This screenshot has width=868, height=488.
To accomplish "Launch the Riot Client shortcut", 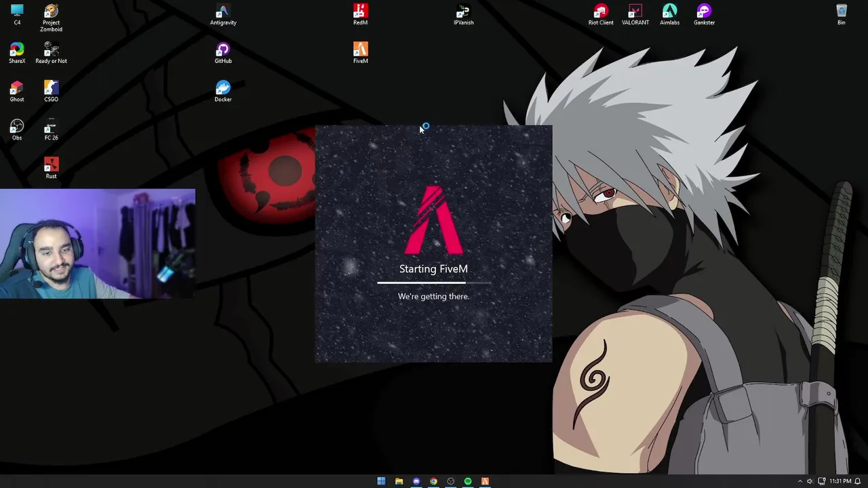I will [x=601, y=14].
